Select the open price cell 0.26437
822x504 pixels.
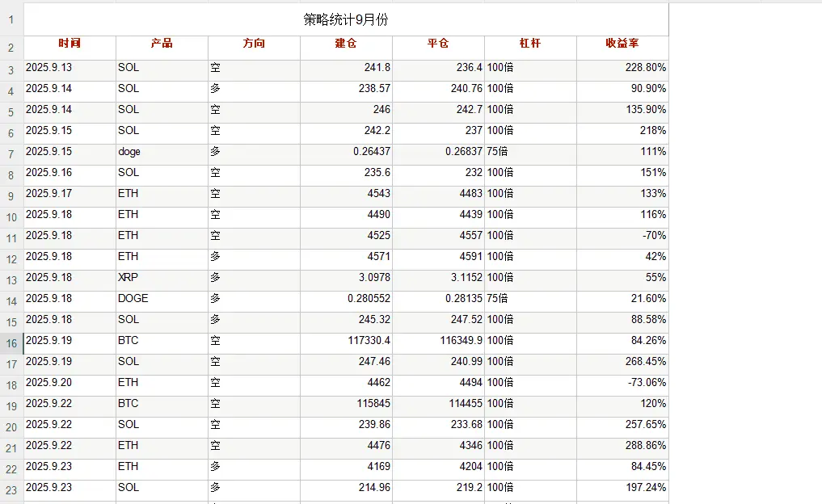[347, 154]
